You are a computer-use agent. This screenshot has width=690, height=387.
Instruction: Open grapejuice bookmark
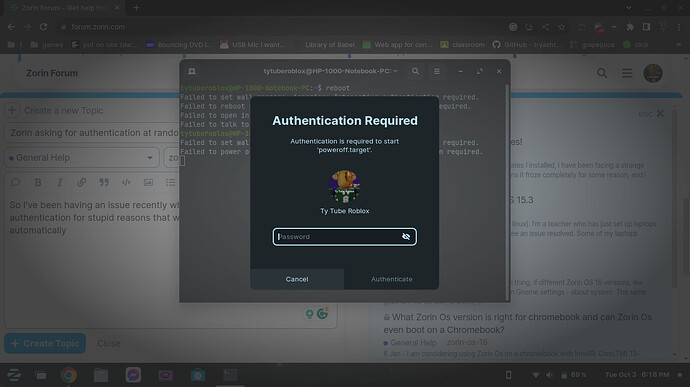pyautogui.click(x=592, y=44)
